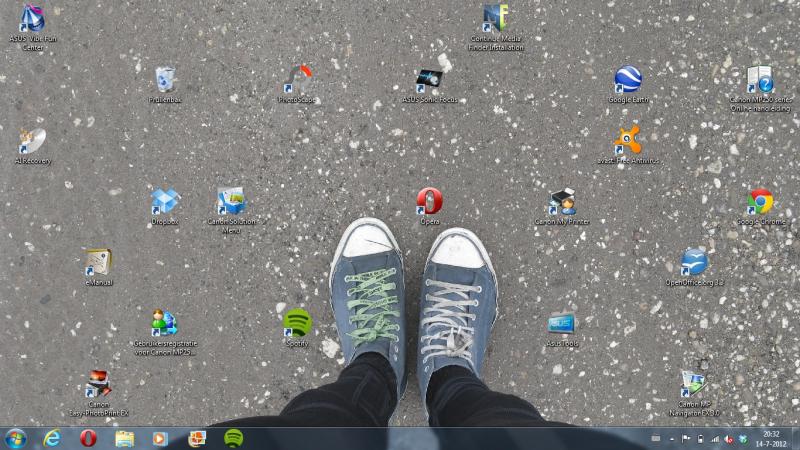The image size is (800, 450).
Task: Open Canon MP250 series online manual icon
Action: (x=760, y=88)
